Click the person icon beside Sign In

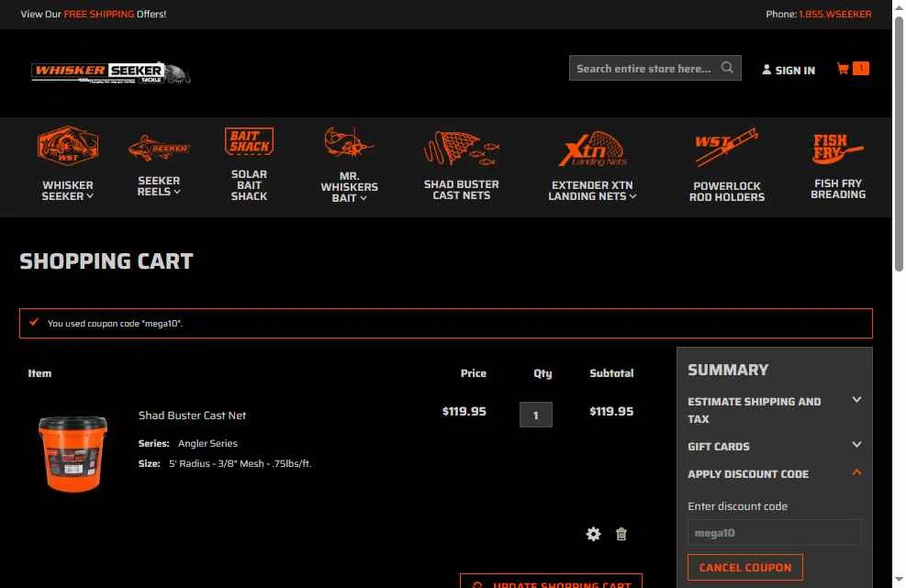point(766,70)
